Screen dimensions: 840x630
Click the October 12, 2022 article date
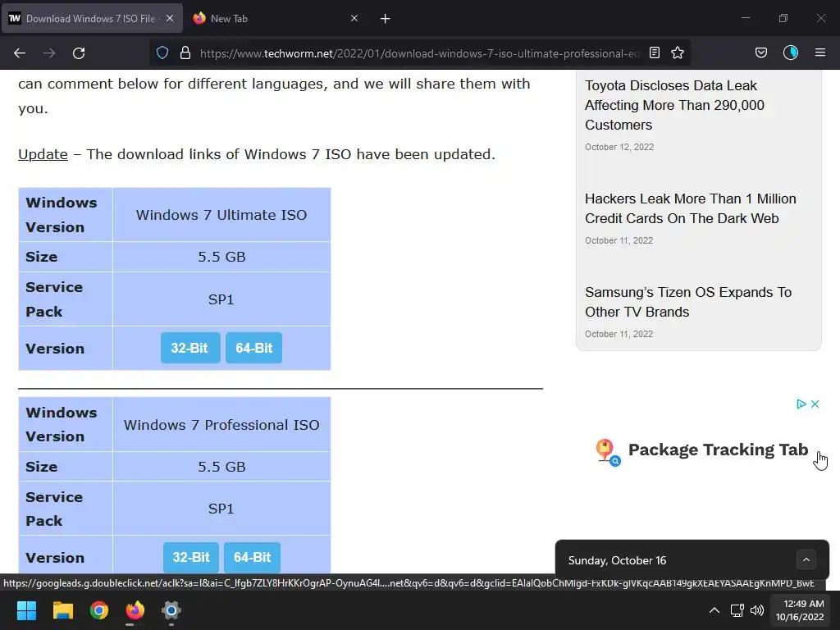(619, 147)
